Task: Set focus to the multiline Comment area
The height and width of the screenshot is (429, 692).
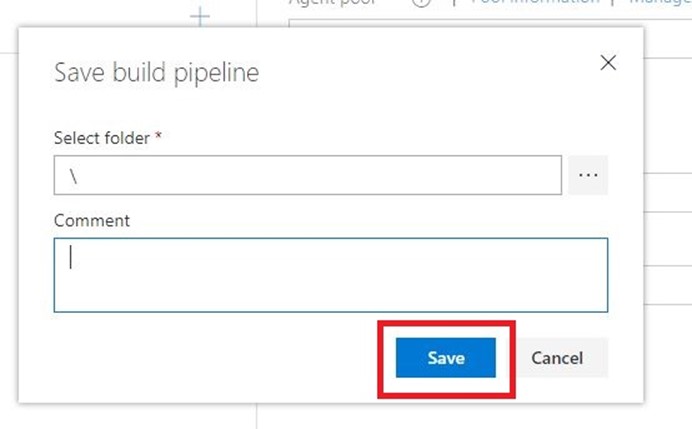Action: (x=331, y=275)
